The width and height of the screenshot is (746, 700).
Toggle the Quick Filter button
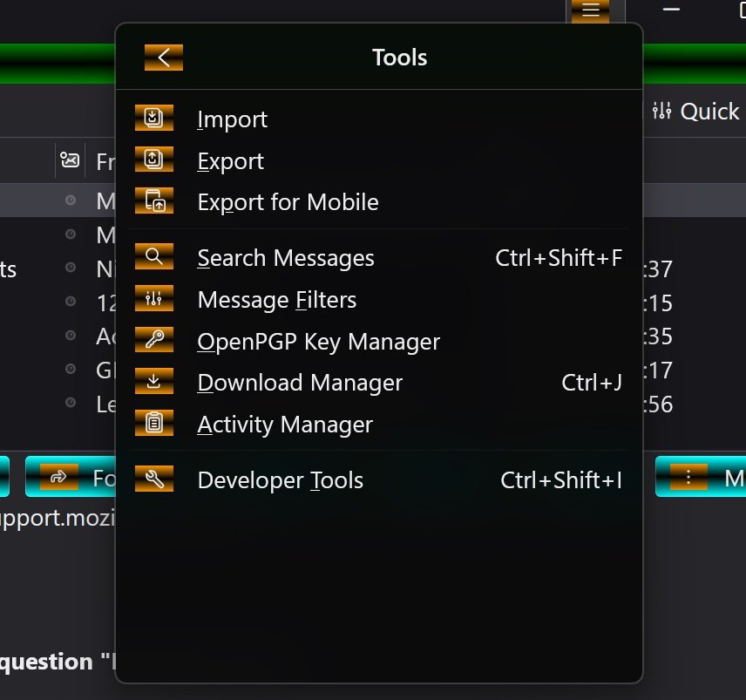tap(695, 112)
